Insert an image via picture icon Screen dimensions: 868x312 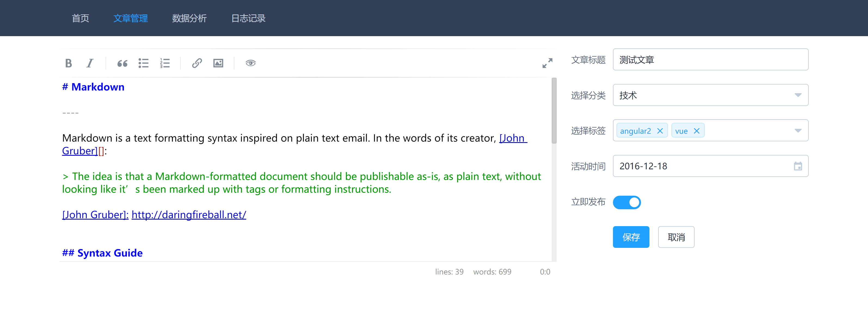(218, 63)
